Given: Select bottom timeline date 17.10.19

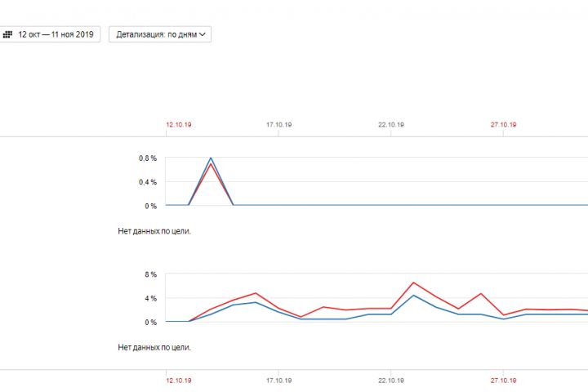Looking at the screenshot, I should [279, 381].
